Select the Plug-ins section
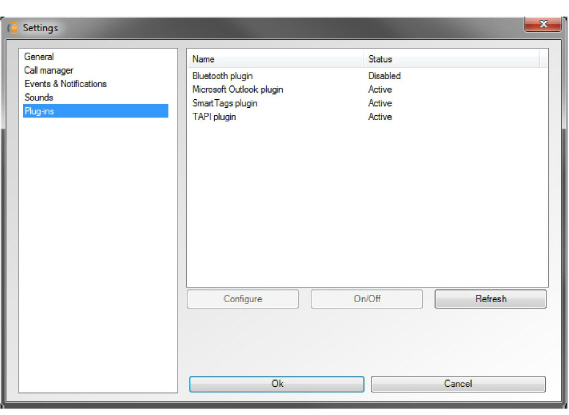This screenshot has width=569, height=415. [95, 111]
